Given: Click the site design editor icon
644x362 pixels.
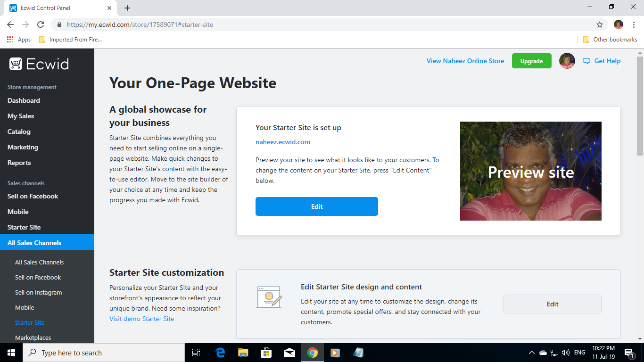Looking at the screenshot, I should (269, 297).
